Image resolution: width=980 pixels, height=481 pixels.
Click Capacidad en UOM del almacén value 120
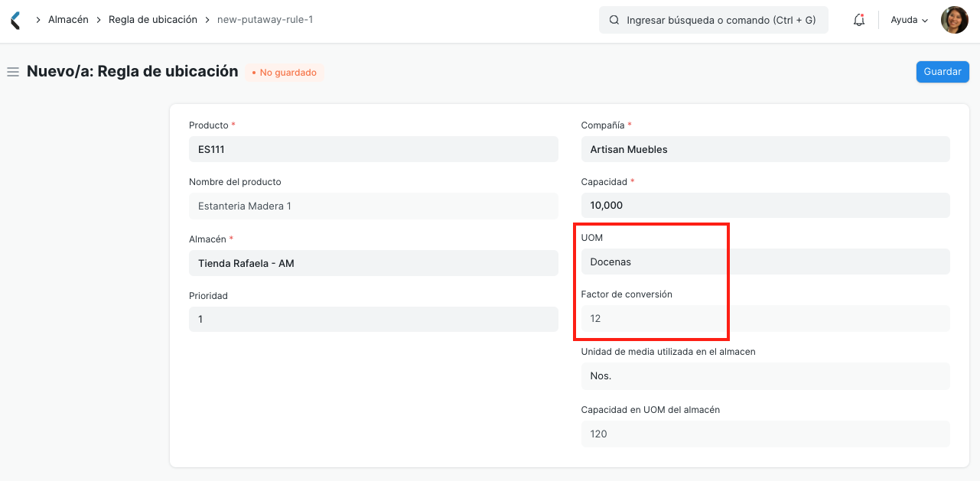pyautogui.click(x=765, y=434)
